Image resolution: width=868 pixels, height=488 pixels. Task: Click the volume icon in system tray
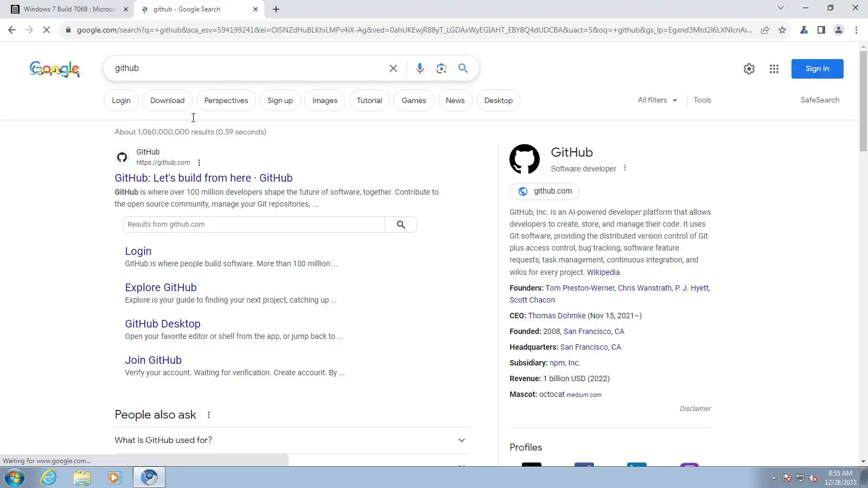pyautogui.click(x=813, y=478)
